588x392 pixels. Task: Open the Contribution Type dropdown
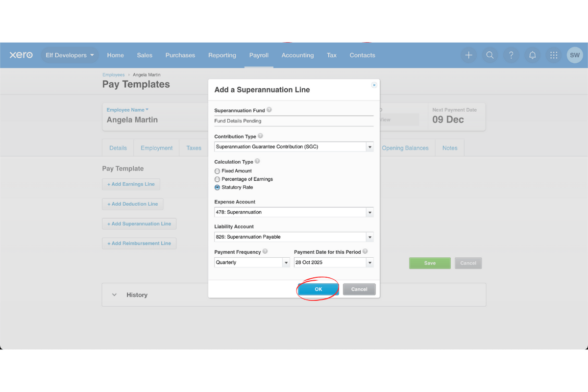(x=370, y=146)
